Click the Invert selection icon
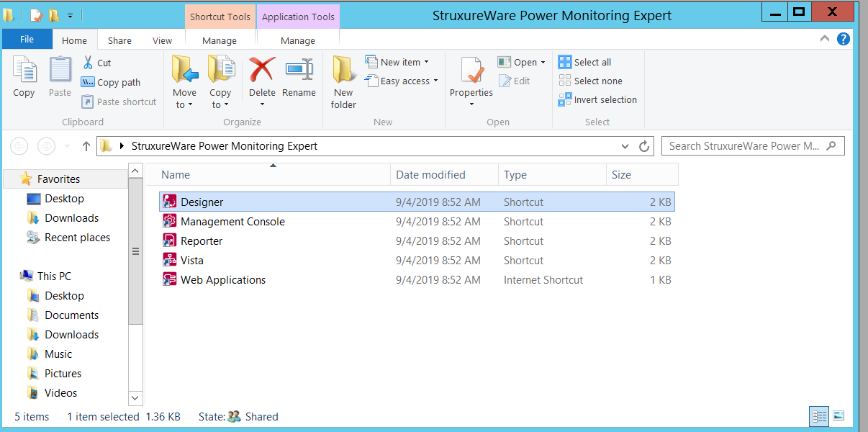 (565, 99)
